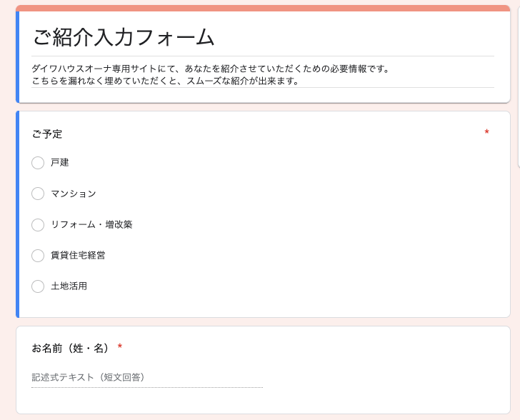Click the 賃貸住宅経営 option label text
520x420 pixels.
coord(78,255)
